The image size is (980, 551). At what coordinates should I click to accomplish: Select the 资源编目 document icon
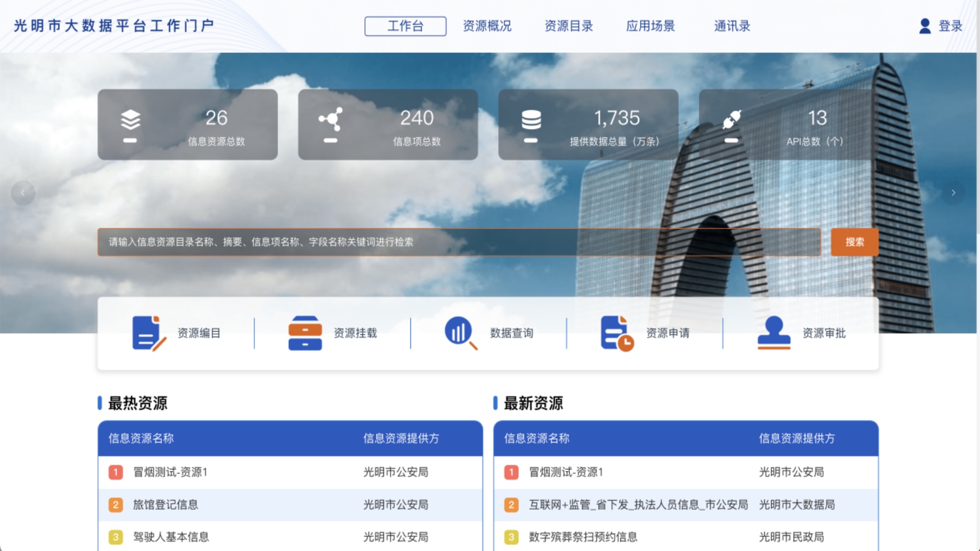(147, 332)
